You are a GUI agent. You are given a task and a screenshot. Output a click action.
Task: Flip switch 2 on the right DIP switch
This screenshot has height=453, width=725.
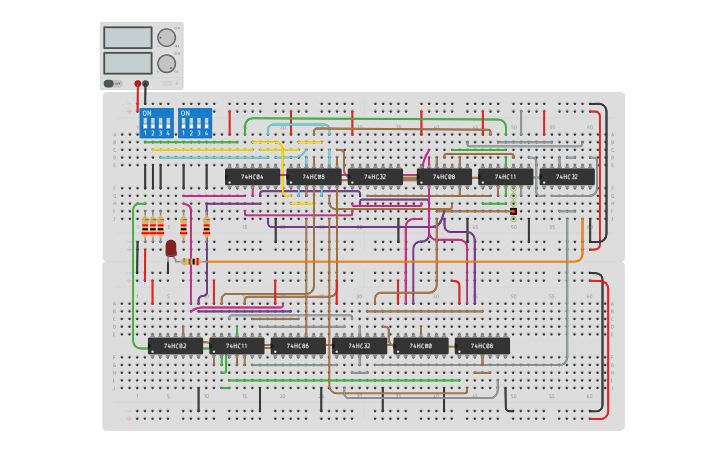click(x=191, y=123)
